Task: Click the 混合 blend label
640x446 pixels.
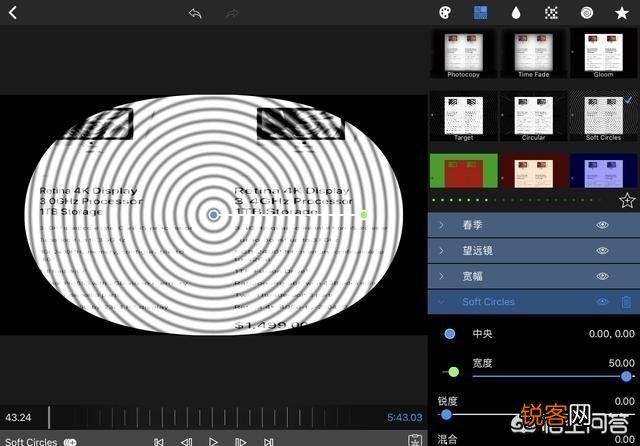Action: (x=447, y=439)
